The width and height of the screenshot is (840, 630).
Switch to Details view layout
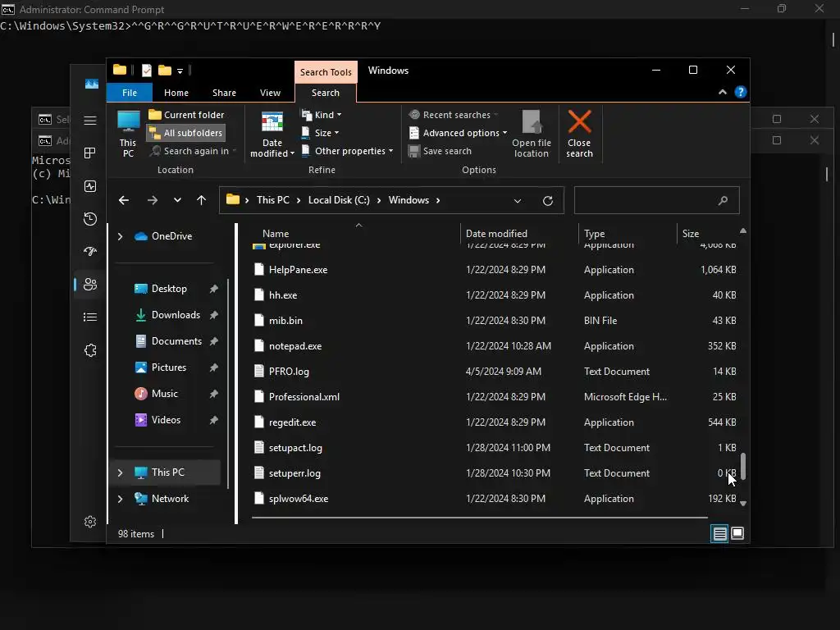click(x=719, y=533)
